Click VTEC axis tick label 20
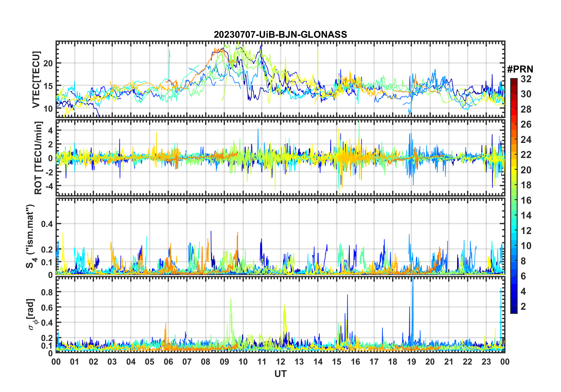 (48, 63)
